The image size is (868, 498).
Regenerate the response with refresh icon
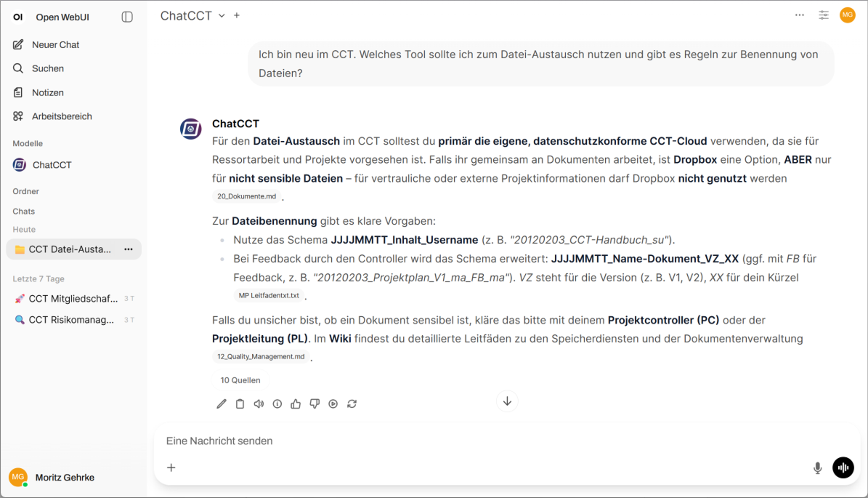352,404
